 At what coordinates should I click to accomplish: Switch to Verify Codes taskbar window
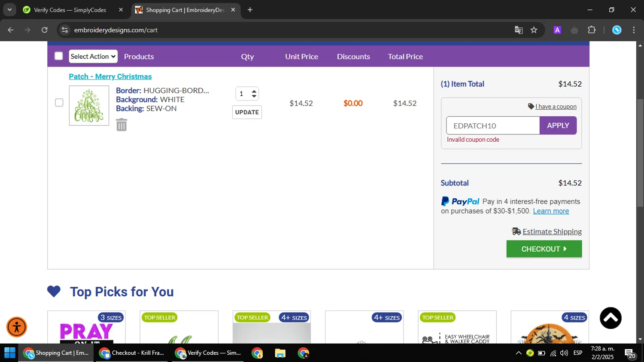coord(208,353)
